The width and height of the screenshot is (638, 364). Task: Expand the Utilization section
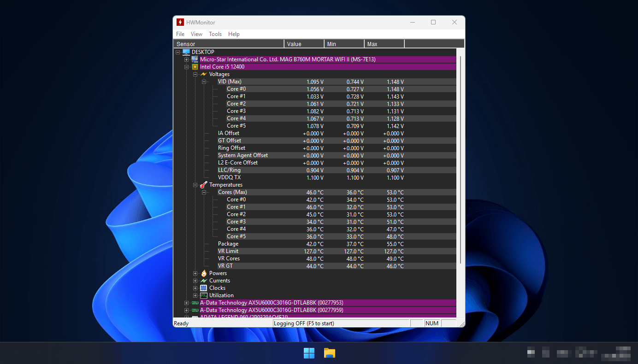195,295
